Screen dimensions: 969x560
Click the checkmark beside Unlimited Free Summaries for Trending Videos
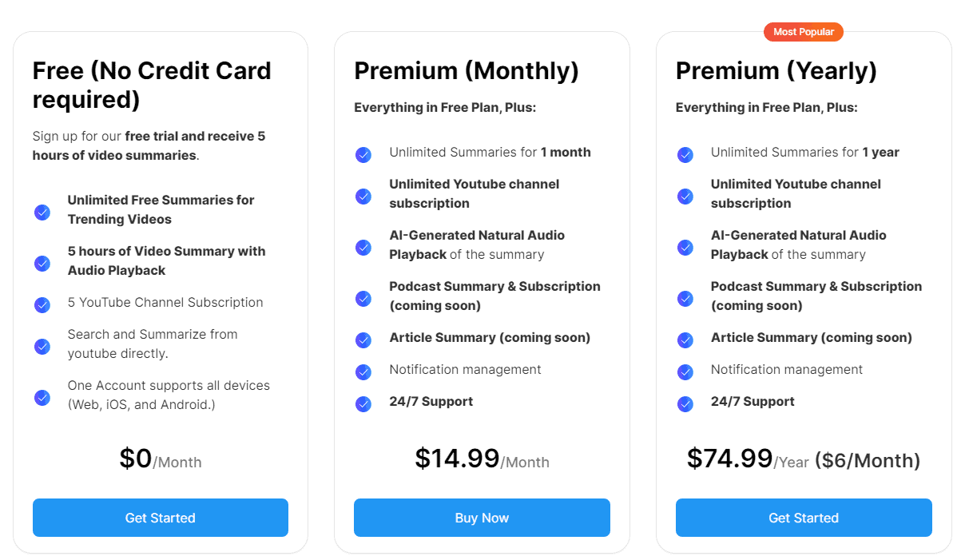(x=42, y=212)
